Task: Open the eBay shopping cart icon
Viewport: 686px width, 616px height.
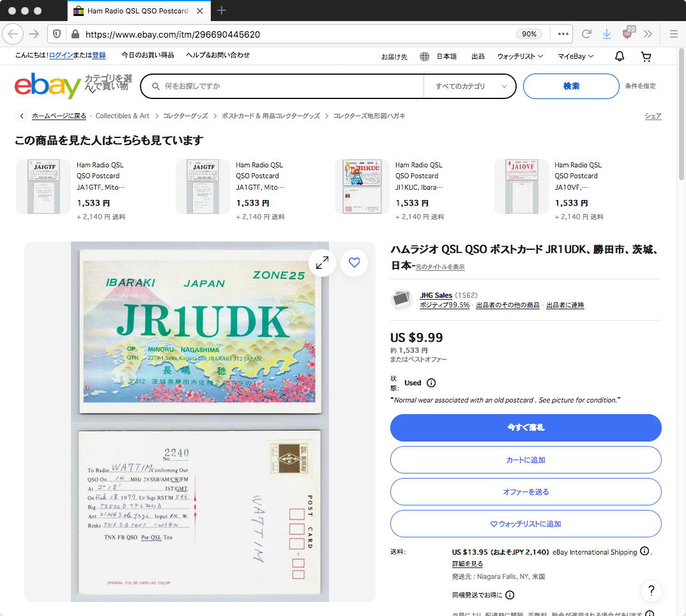Action: pyautogui.click(x=646, y=56)
